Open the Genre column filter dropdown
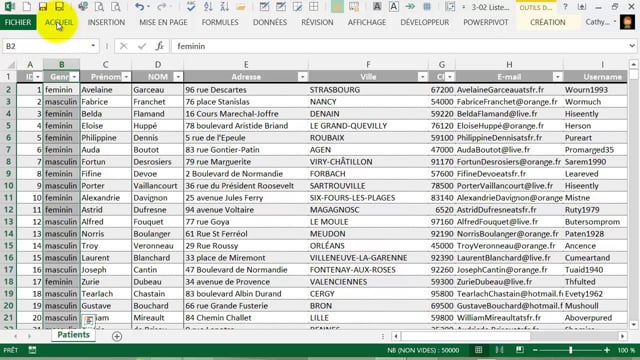This screenshot has width=640, height=360. [74, 77]
